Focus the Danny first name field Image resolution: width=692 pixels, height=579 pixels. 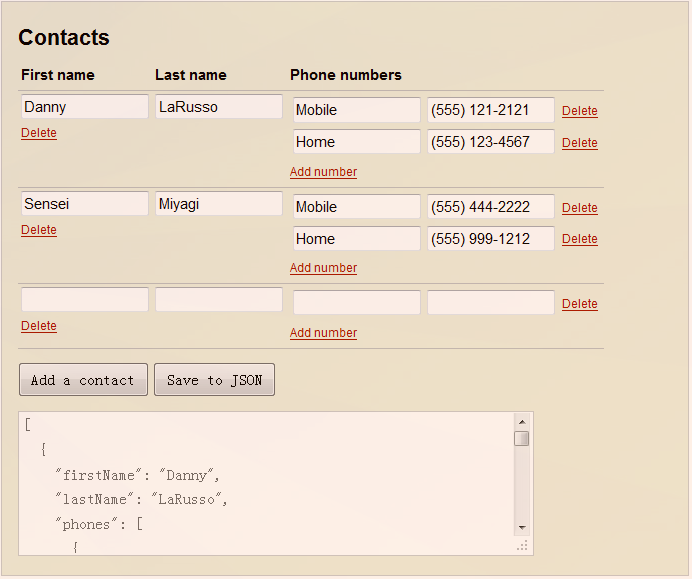pos(85,106)
